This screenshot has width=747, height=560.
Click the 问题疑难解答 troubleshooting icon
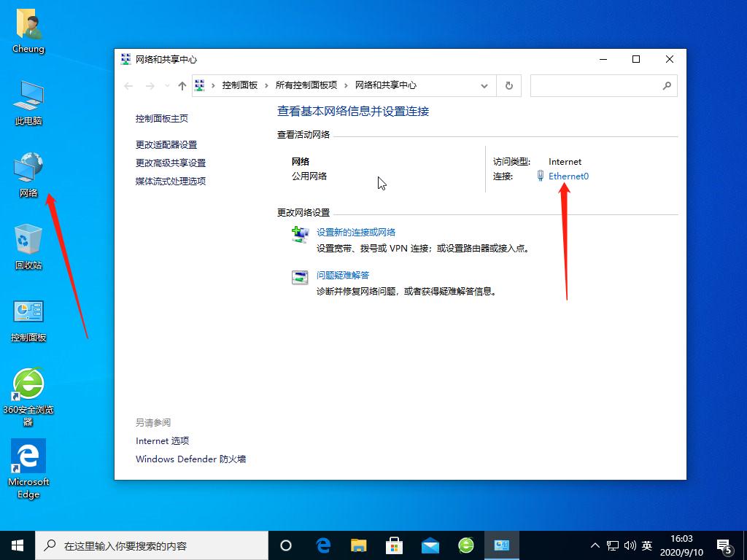pyautogui.click(x=299, y=276)
